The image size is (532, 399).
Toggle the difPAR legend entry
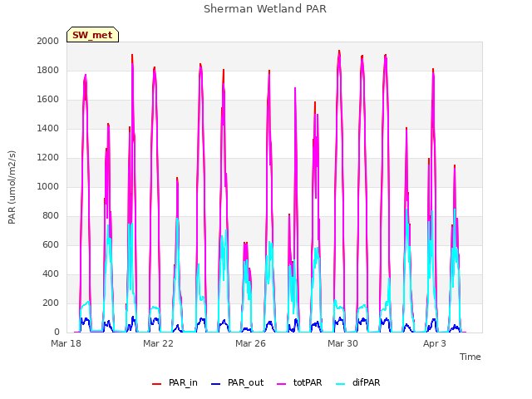358,382
